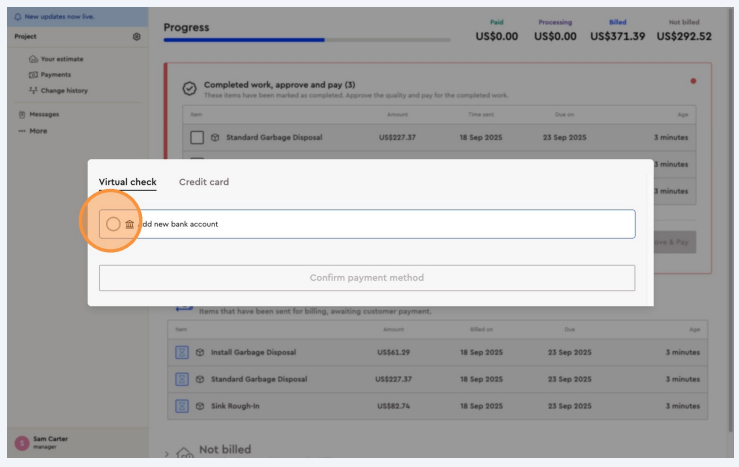
Task: Tick the Standard Garbage Disposal checkbox
Action: pos(197,137)
